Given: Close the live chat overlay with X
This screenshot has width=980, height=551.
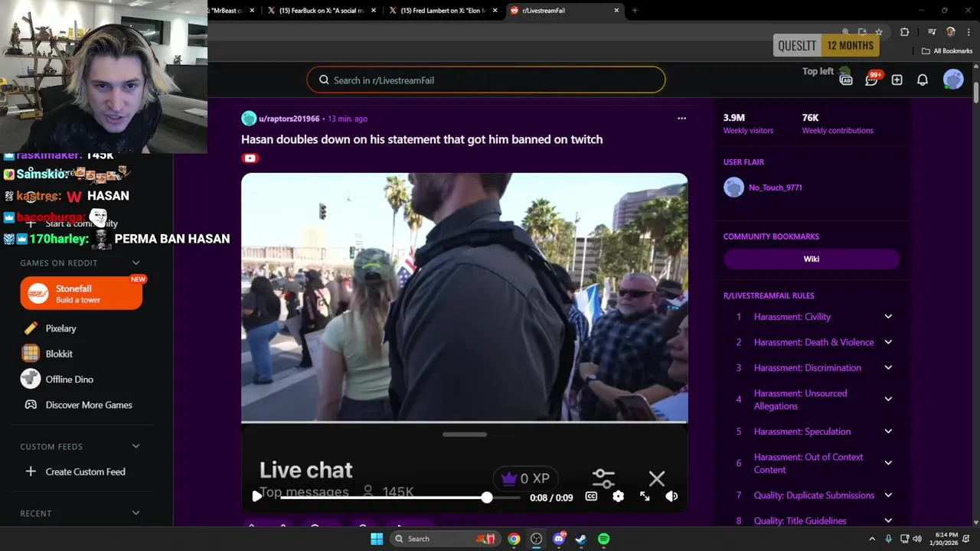Looking at the screenshot, I should point(656,479).
